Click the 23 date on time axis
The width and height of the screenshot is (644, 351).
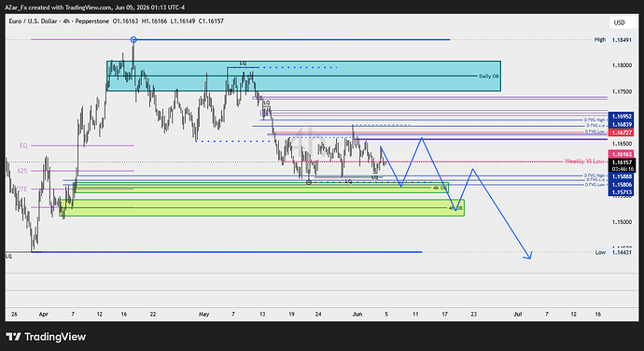tap(474, 314)
